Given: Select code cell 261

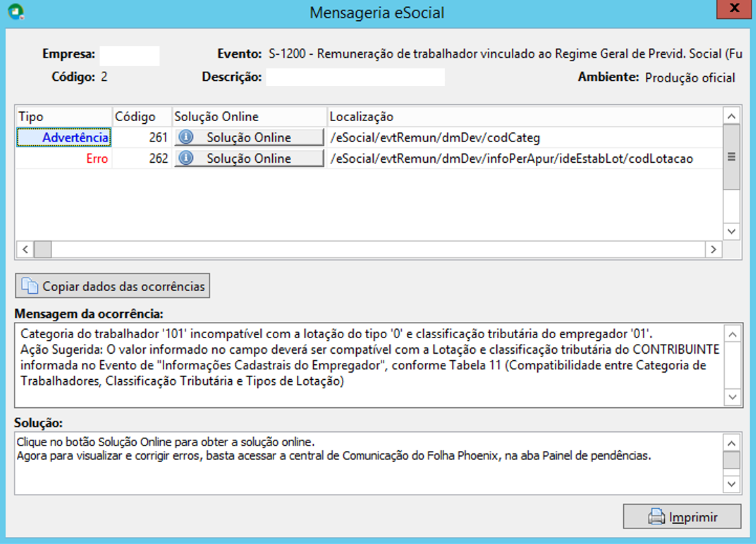Looking at the screenshot, I should [x=142, y=137].
